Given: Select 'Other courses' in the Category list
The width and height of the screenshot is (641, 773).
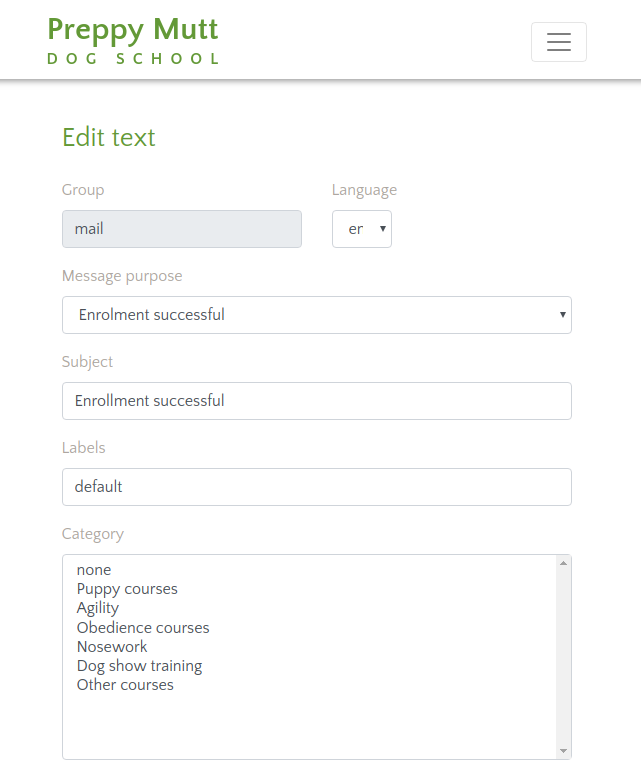Looking at the screenshot, I should click(125, 685).
